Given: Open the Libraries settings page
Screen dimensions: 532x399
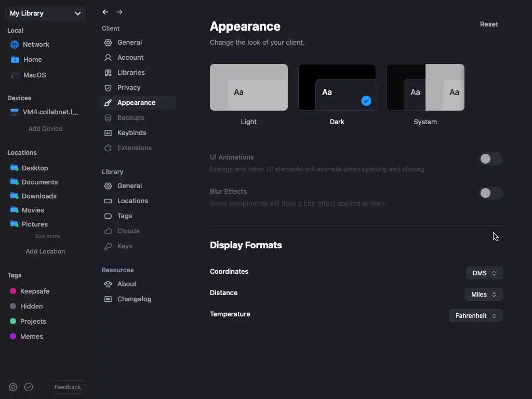Looking at the screenshot, I should pyautogui.click(x=131, y=73).
